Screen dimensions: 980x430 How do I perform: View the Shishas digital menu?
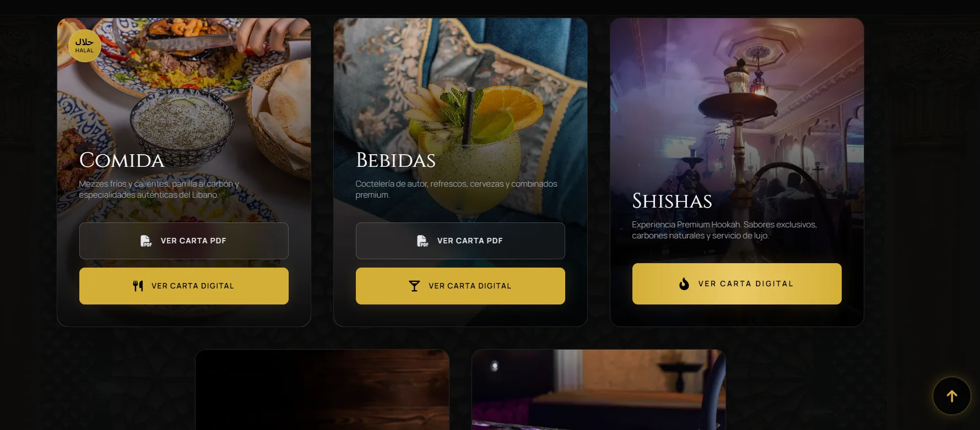[x=737, y=284]
